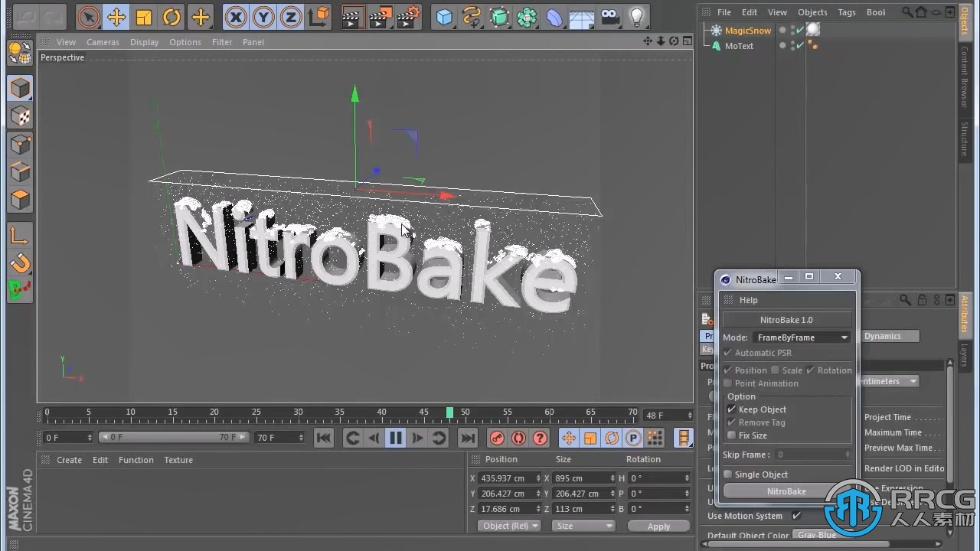980x551 pixels.
Task: Select the Live Selection arrow tool
Action: (89, 16)
